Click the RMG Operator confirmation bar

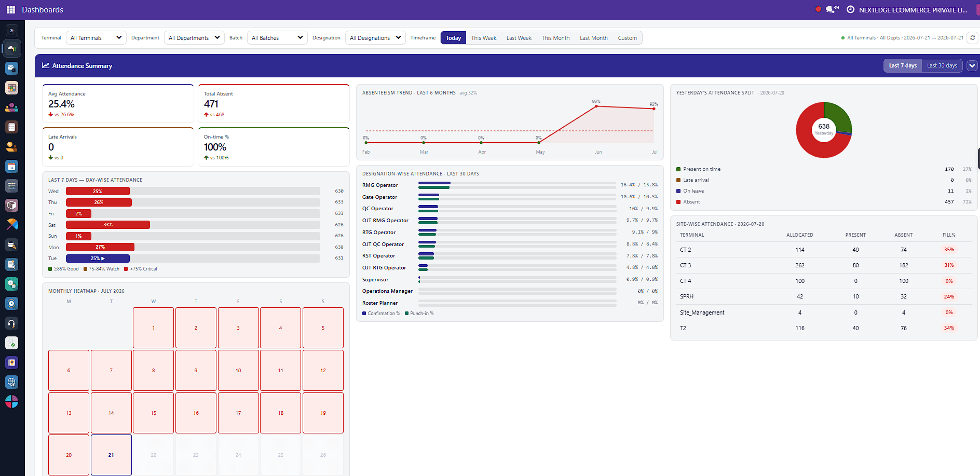coord(434,183)
